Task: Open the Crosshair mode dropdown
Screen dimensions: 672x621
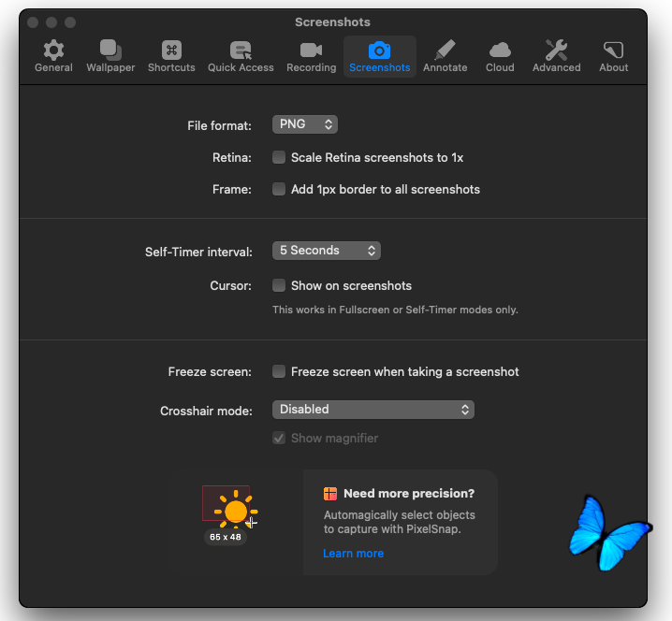Action: (373, 410)
